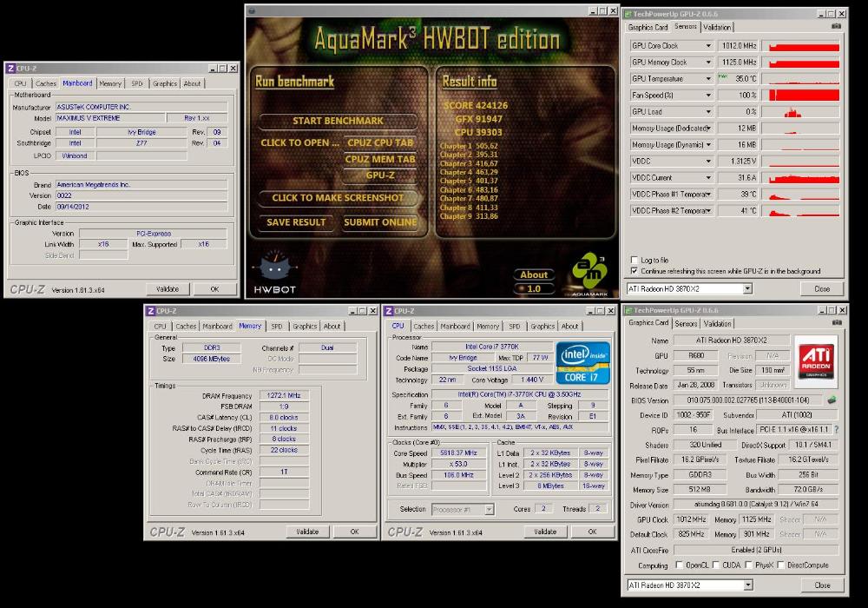Click the Core Voltage value field 1.440 V
The image size is (868, 608).
532,380
